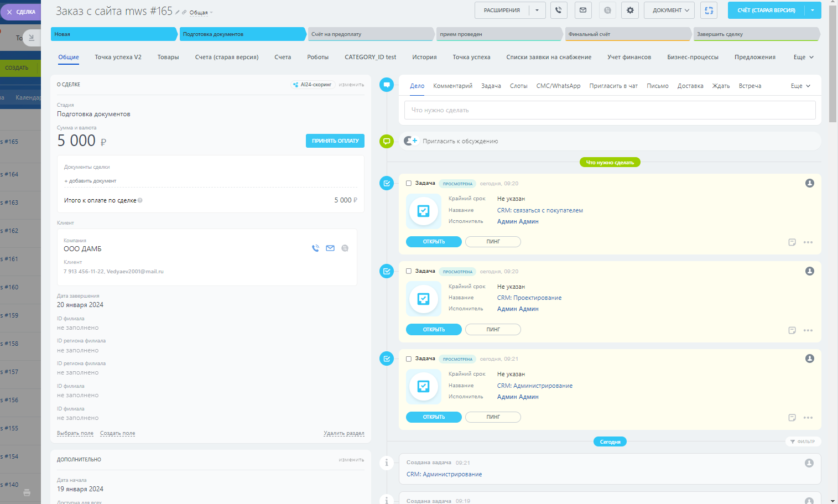Click the + добавить документ link
The image size is (838, 504).
90,181
